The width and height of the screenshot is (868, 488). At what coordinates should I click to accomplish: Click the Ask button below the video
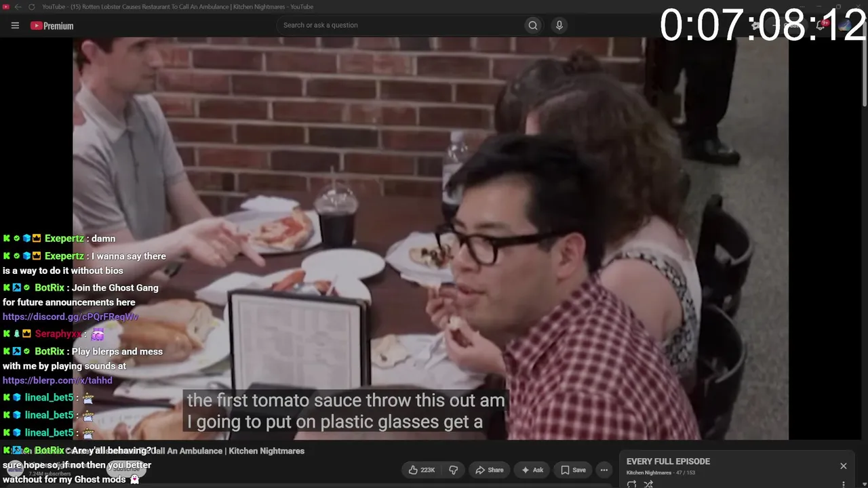pyautogui.click(x=532, y=470)
